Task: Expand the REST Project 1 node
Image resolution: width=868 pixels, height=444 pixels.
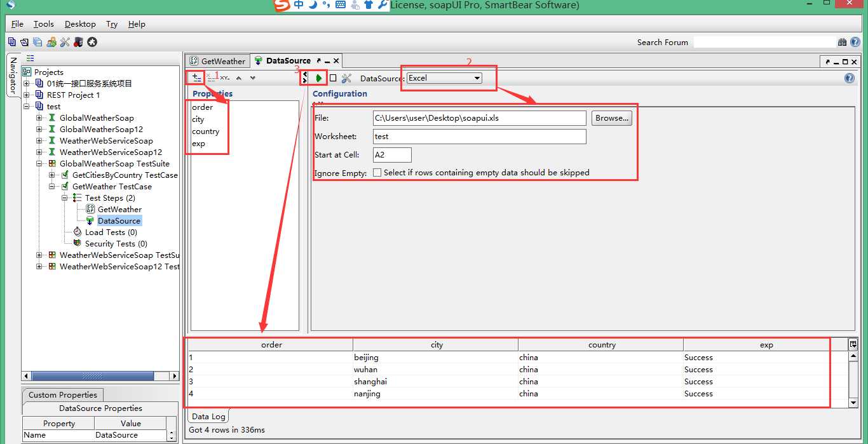Action: click(27, 95)
